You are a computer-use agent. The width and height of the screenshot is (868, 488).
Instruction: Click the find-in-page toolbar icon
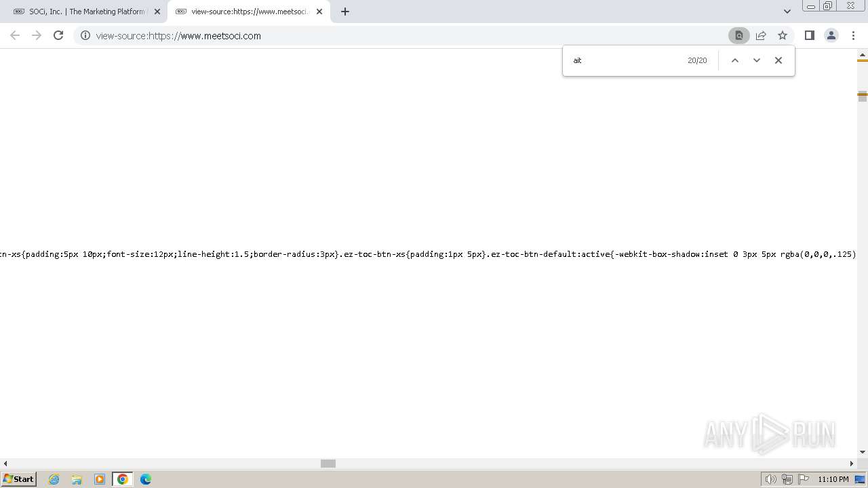coord(739,35)
